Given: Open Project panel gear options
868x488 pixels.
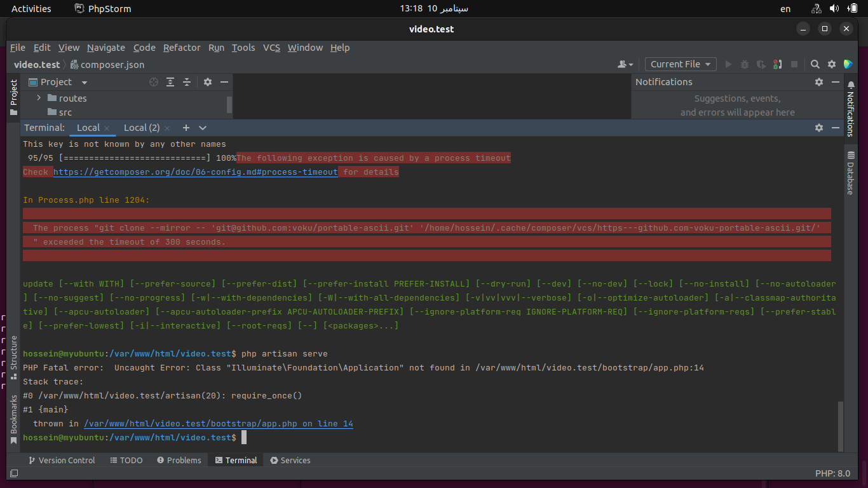Looking at the screenshot, I should click(x=208, y=82).
